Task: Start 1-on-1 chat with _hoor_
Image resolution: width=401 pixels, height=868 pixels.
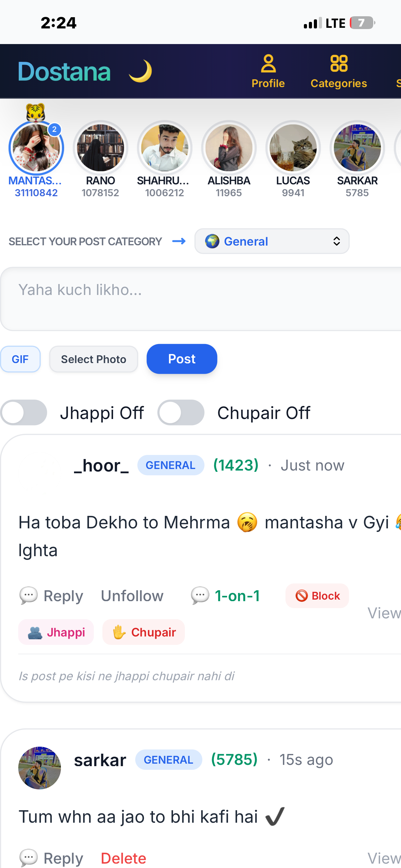Action: 225,596
